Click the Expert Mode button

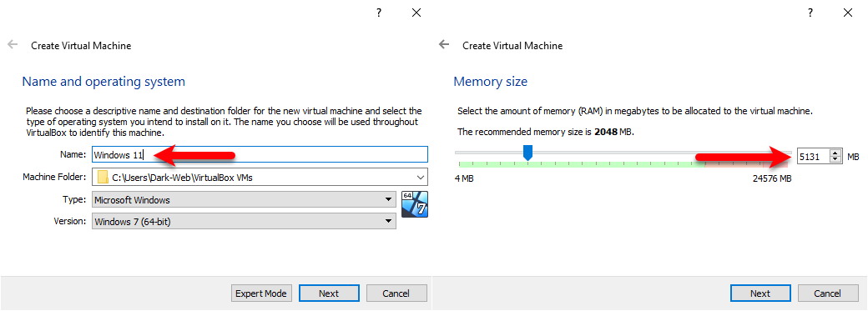point(261,293)
